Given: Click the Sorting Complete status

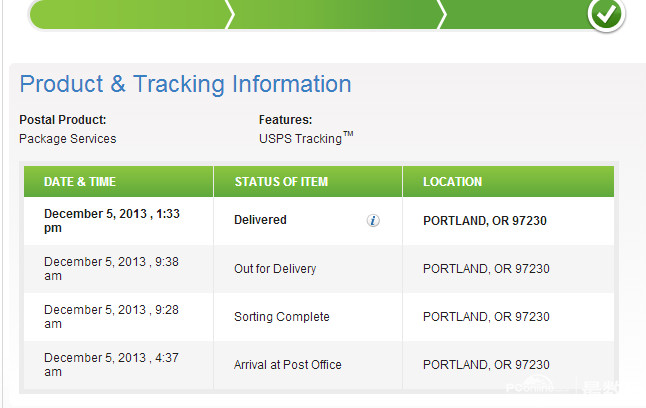Looking at the screenshot, I should coord(282,317).
